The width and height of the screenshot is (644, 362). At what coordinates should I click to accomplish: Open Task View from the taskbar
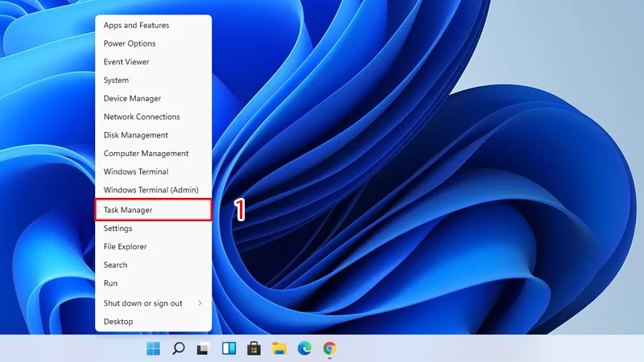pyautogui.click(x=204, y=348)
